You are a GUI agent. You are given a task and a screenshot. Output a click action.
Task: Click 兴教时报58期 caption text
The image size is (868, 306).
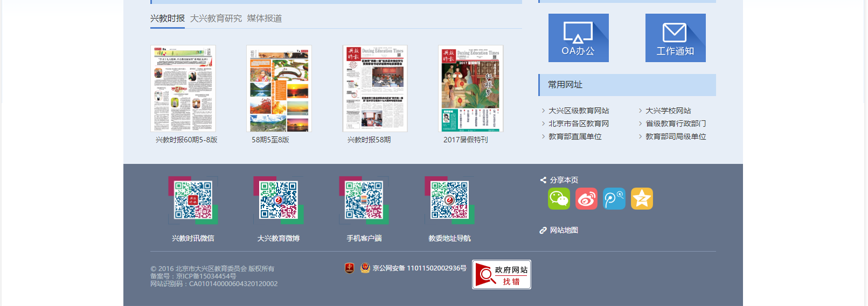369,140
